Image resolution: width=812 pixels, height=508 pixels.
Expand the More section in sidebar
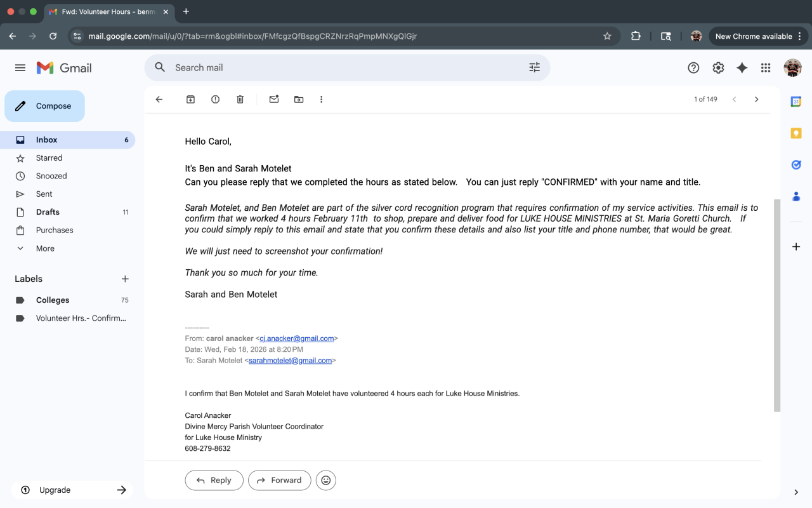(45, 248)
